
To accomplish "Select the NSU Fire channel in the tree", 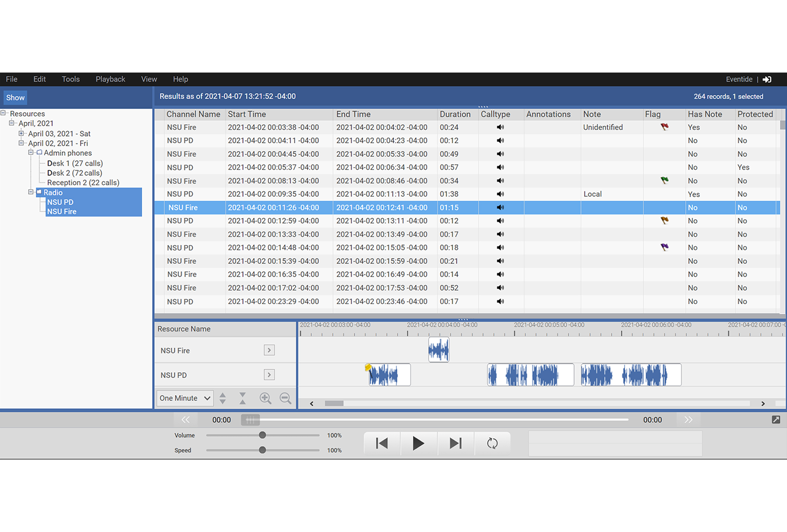I will pos(61,212).
